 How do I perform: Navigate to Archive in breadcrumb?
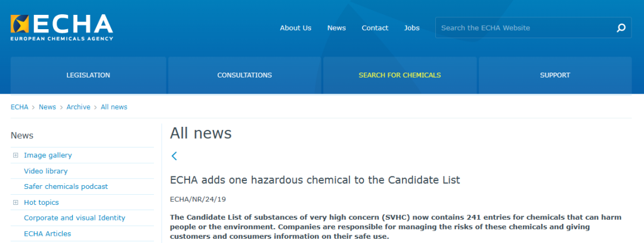pos(78,107)
